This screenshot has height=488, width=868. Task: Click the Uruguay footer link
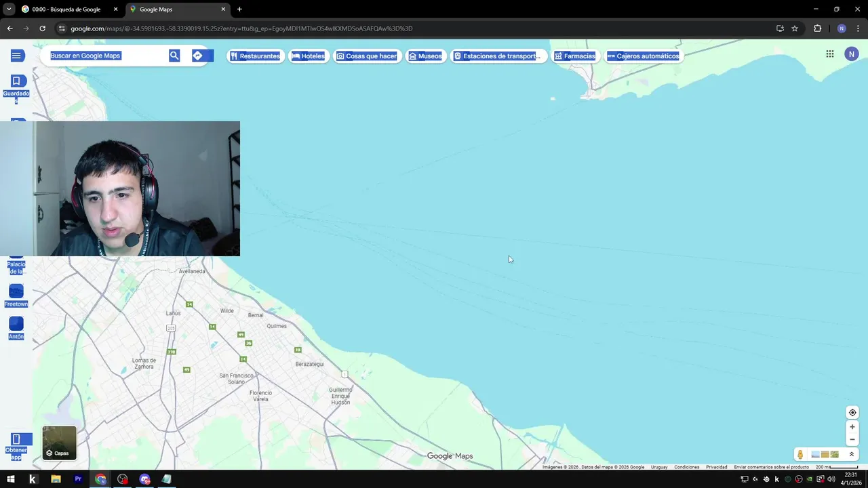pyautogui.click(x=659, y=467)
